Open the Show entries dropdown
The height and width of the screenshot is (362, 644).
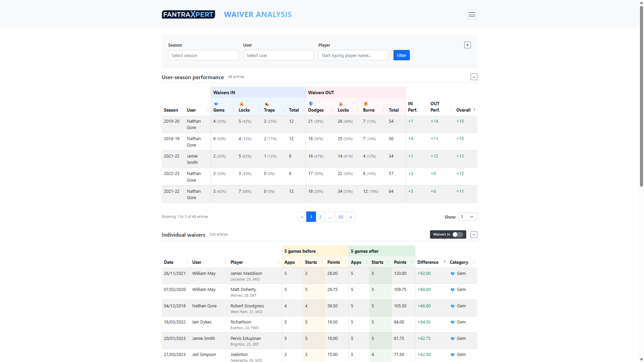(x=468, y=217)
